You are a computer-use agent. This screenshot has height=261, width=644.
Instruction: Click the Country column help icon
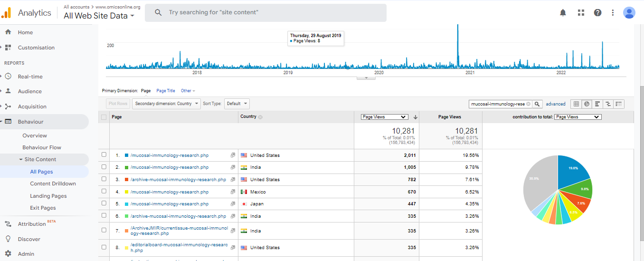260,117
